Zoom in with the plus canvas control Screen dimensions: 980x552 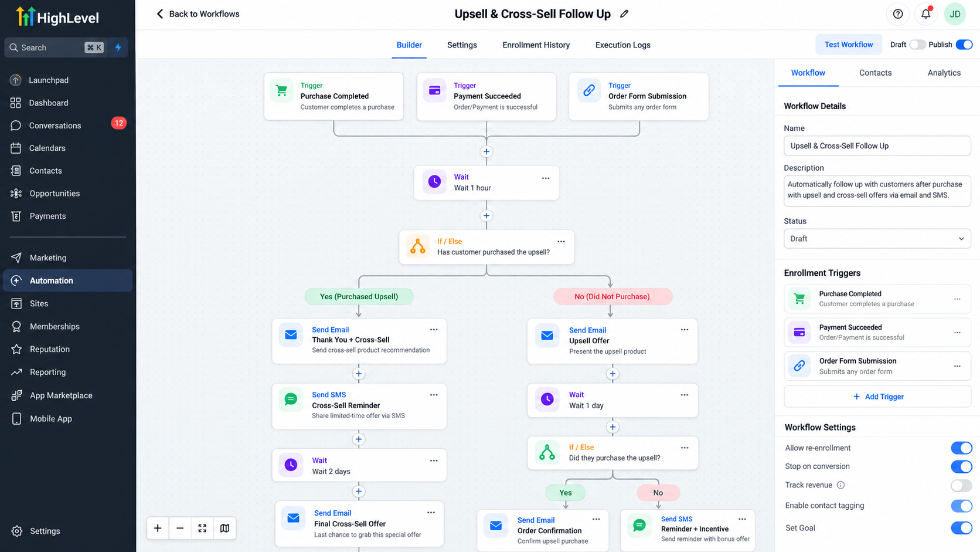(158, 529)
